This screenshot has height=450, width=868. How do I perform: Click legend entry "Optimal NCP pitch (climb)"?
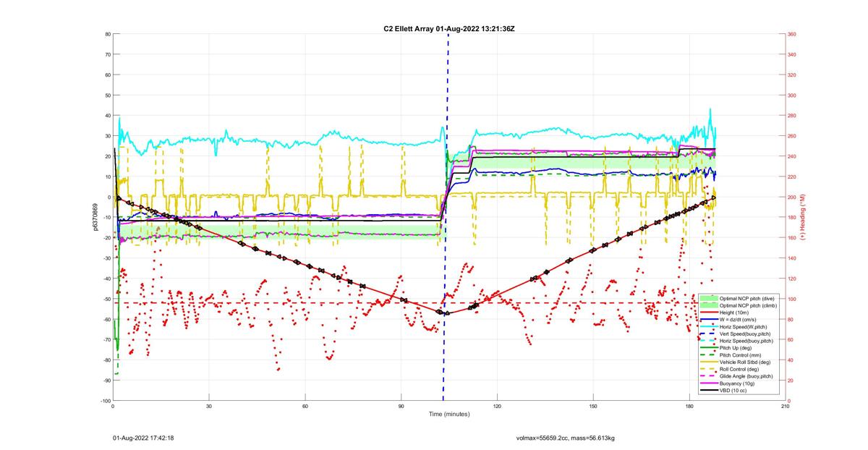(x=748, y=306)
